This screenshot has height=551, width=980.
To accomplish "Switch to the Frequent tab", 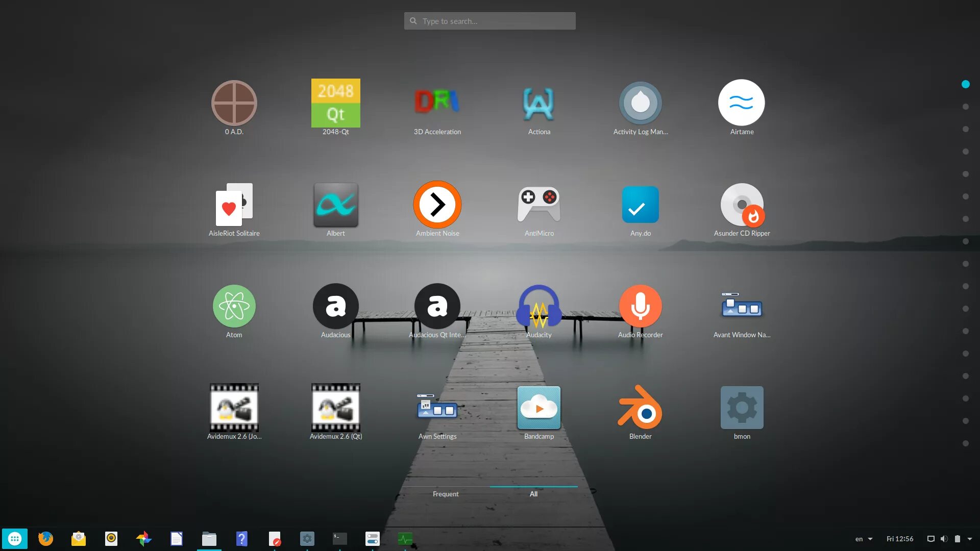I will point(446,494).
